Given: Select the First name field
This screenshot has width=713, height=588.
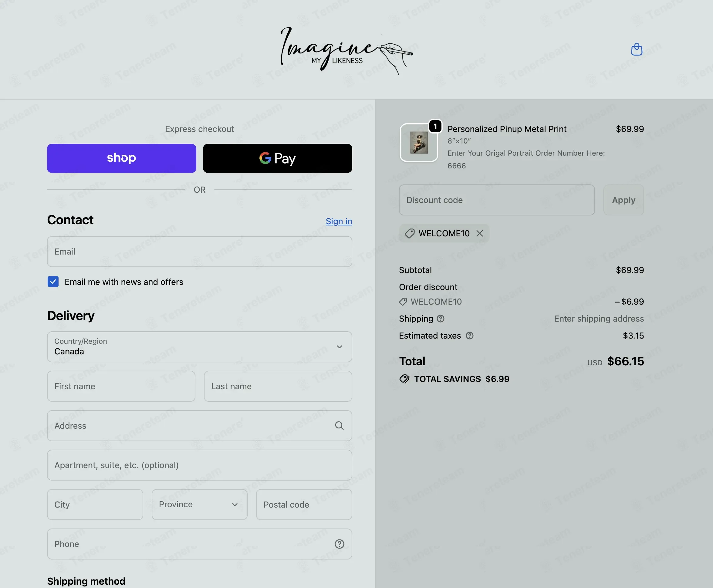Looking at the screenshot, I should point(121,387).
